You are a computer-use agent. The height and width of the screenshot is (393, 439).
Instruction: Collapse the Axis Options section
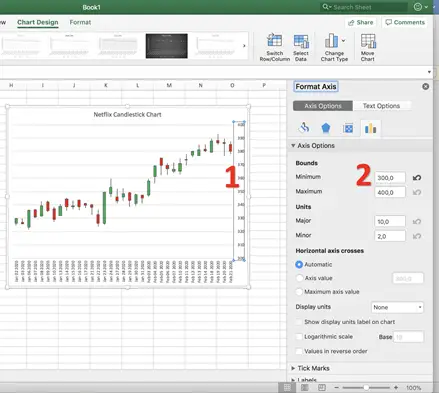point(293,146)
